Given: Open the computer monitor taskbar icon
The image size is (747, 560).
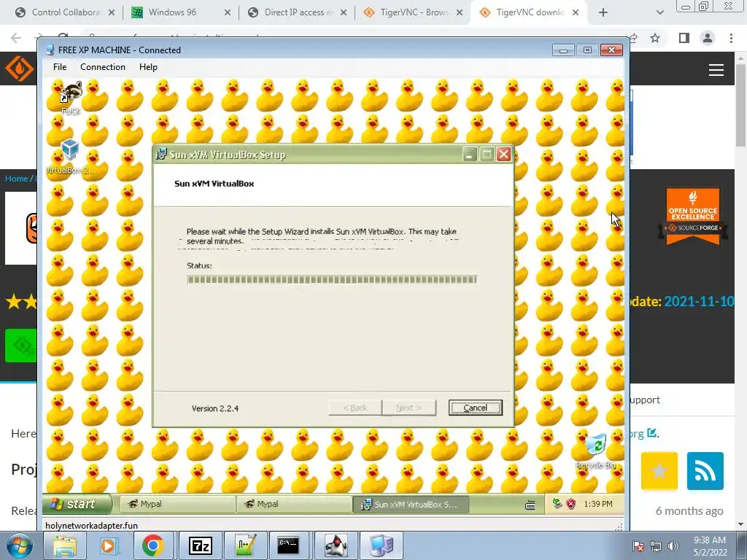Looking at the screenshot, I should [x=382, y=545].
